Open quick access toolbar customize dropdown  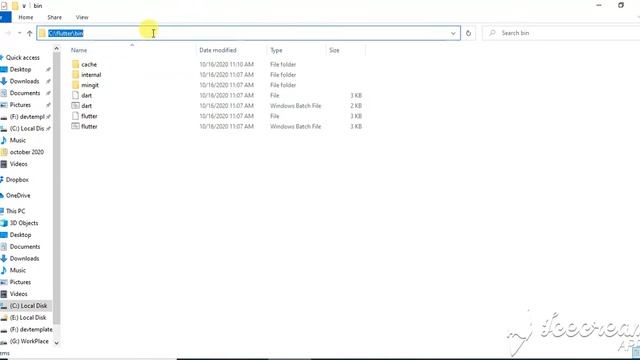tap(24, 6)
